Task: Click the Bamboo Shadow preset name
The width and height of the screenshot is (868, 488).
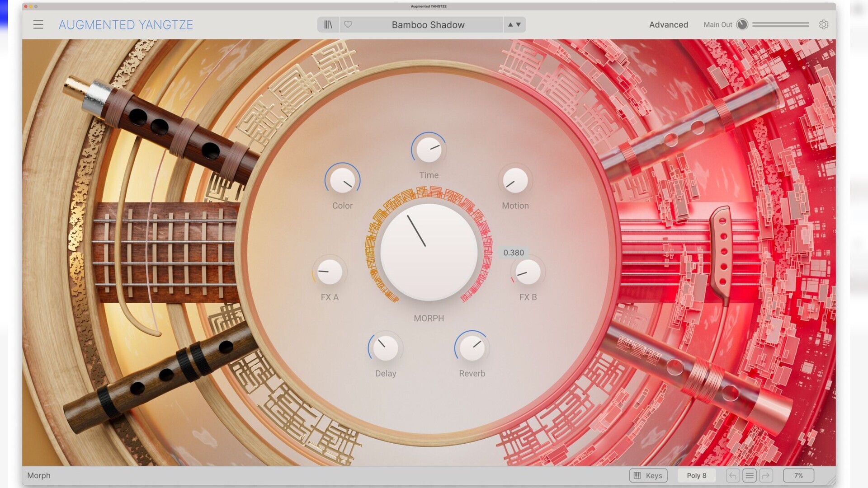Action: [x=428, y=25]
